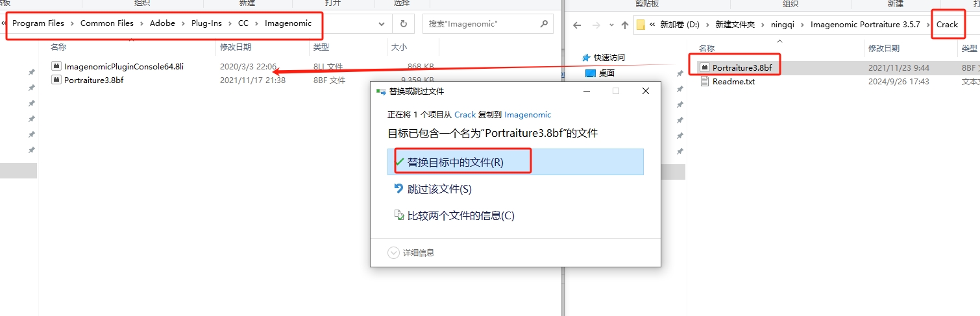Viewport: 980px width, 316px height.
Task: Click the Crack breadcrumb segment
Action: point(947,25)
